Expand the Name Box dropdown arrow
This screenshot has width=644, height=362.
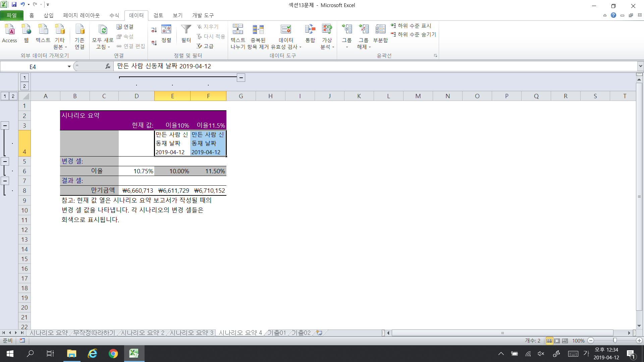[69, 66]
